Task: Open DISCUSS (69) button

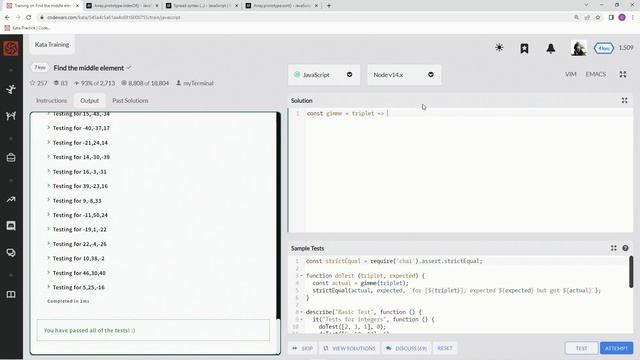Action: tap(406, 348)
